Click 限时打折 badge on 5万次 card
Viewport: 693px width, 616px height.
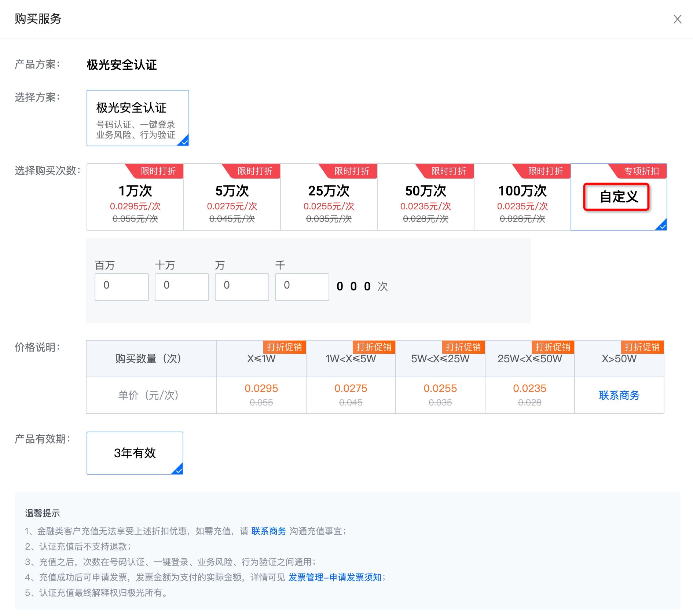252,171
